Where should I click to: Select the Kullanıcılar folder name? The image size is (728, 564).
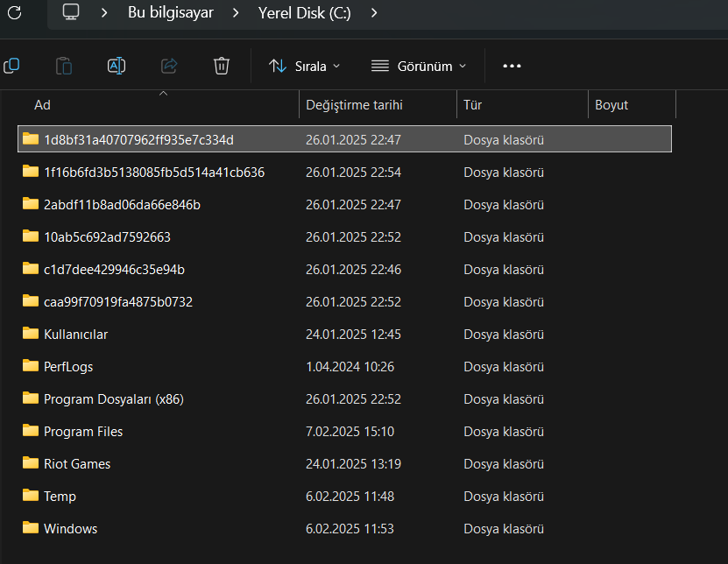click(75, 335)
